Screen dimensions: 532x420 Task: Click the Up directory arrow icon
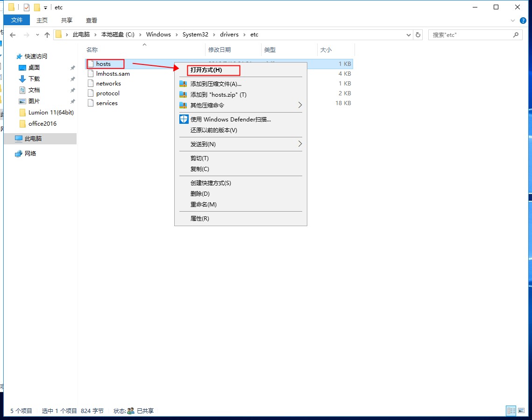tap(47, 35)
